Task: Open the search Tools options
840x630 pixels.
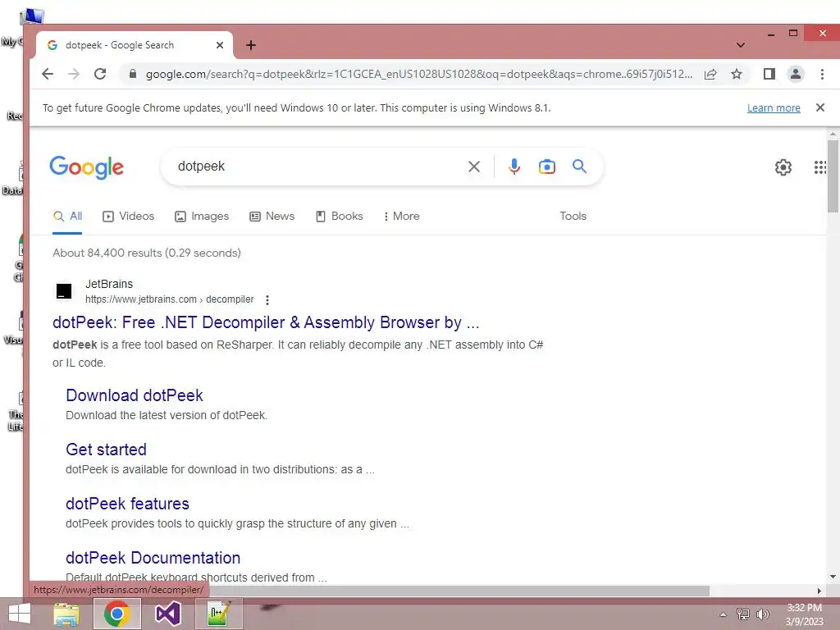Action: [573, 216]
